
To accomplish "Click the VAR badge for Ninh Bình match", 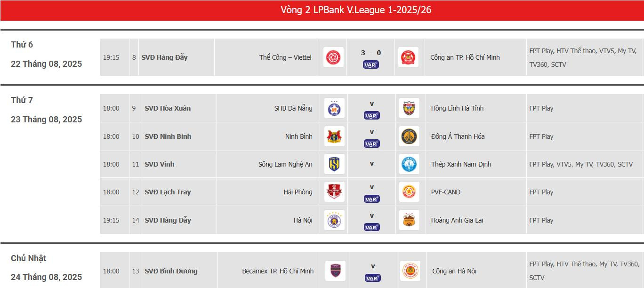I will tap(371, 144).
